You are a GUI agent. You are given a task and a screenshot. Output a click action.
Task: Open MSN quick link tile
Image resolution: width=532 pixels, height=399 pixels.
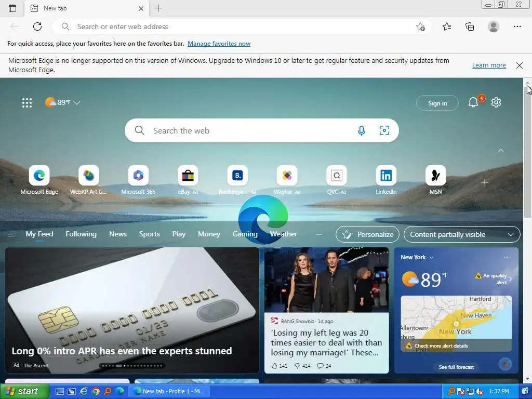point(435,180)
